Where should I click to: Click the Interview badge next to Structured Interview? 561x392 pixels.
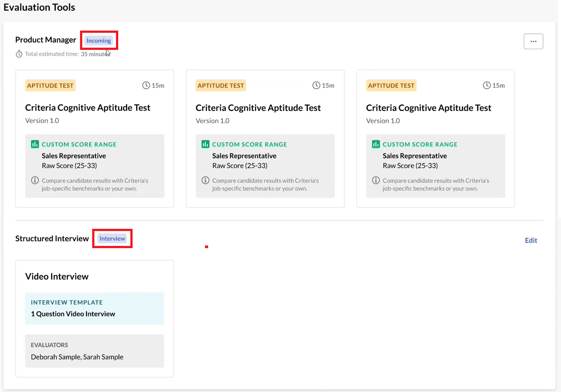click(x=112, y=239)
